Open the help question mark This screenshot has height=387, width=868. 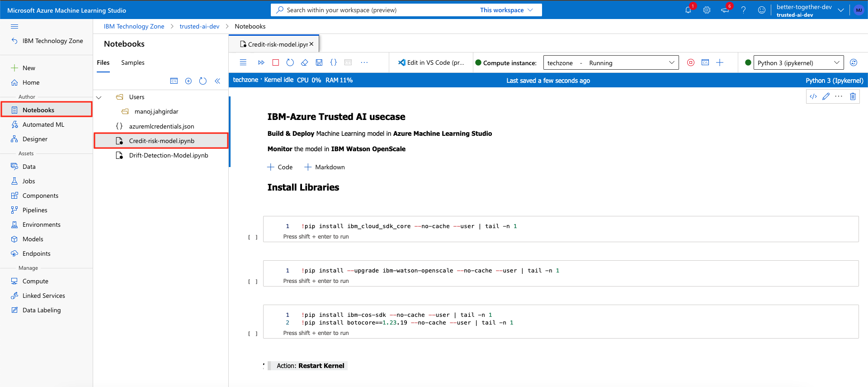point(743,10)
